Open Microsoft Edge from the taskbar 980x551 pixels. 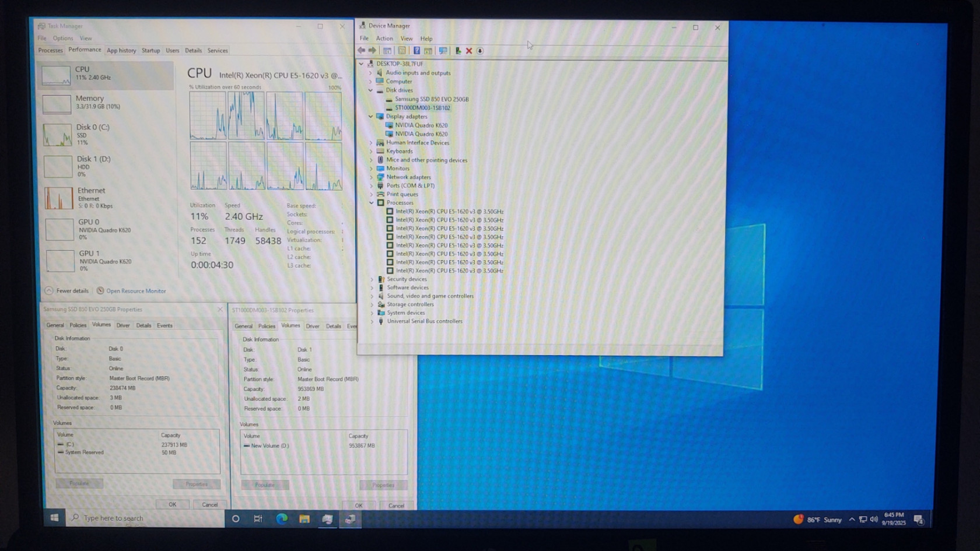coord(282,518)
